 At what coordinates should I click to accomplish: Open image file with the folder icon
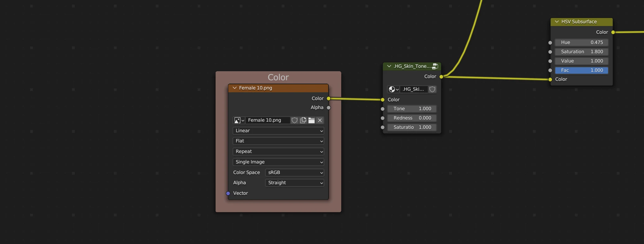[311, 120]
